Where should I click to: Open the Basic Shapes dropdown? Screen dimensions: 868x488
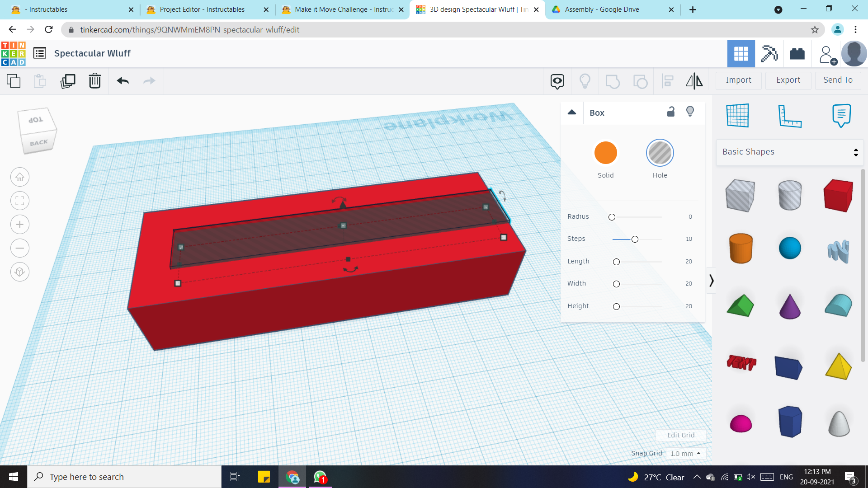click(790, 152)
